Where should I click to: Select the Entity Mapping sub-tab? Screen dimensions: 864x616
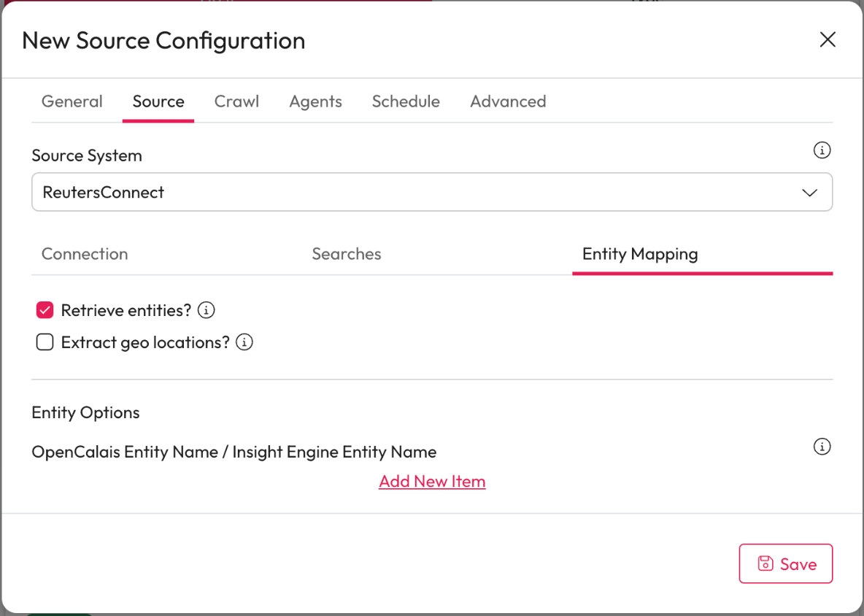pyautogui.click(x=640, y=254)
